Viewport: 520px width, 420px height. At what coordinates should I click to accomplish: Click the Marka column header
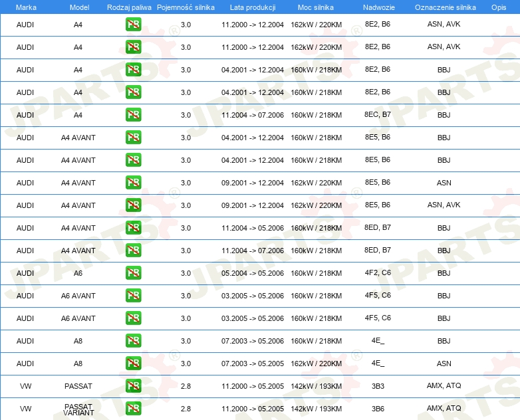[x=26, y=7]
